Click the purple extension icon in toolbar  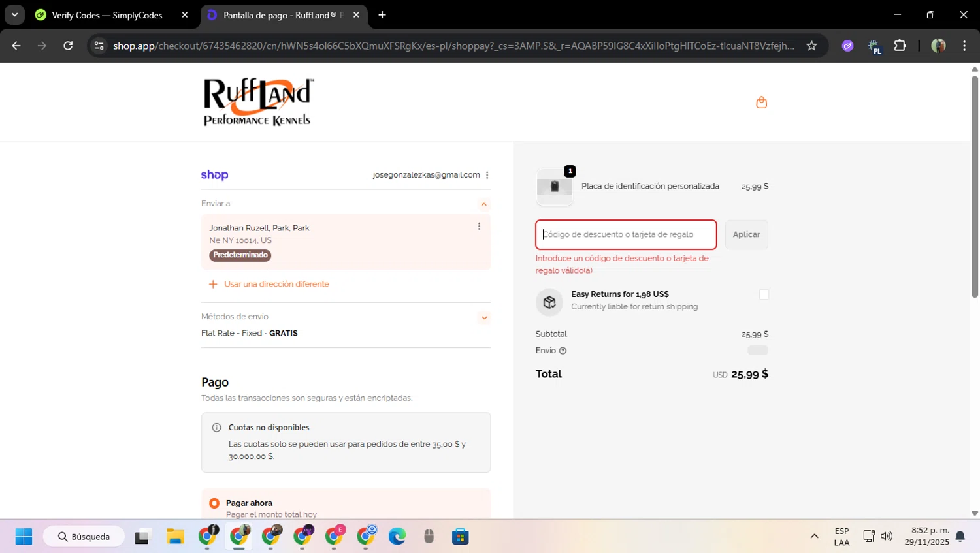(847, 46)
